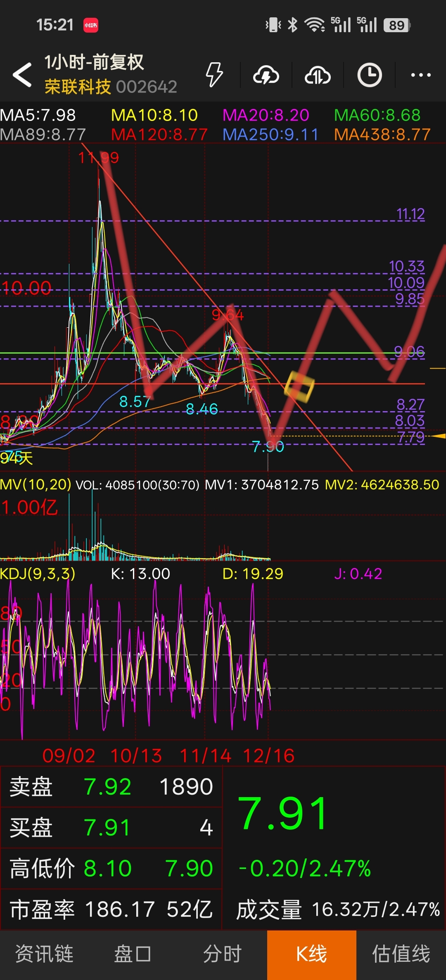Tap the 8.27 price level label
The width and height of the screenshot is (446, 980).
[x=410, y=405]
